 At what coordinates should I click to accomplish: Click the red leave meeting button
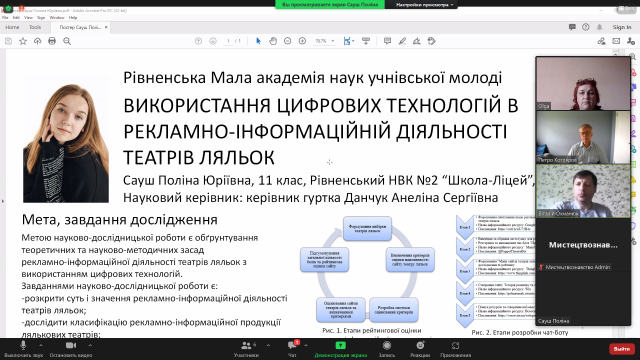coord(621,349)
